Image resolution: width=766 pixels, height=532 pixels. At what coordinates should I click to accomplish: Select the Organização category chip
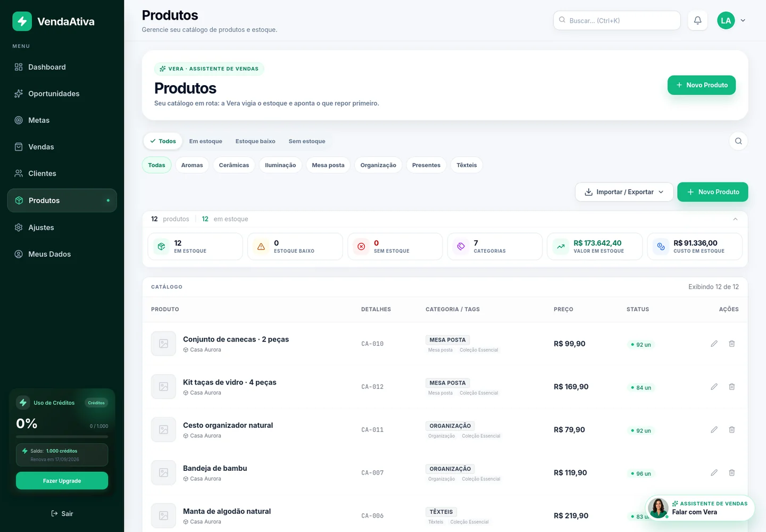coord(378,165)
